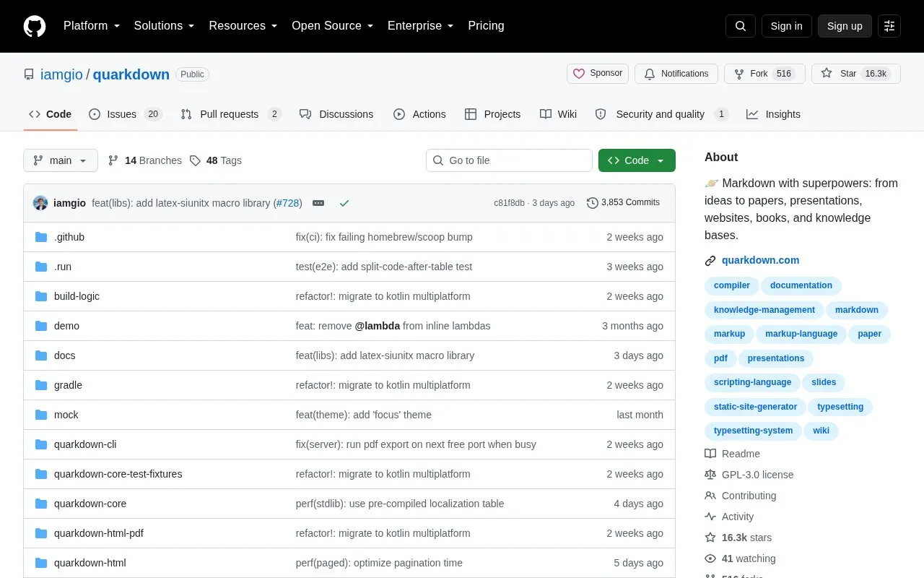Open the iamgio owner profile link

[x=61, y=74]
